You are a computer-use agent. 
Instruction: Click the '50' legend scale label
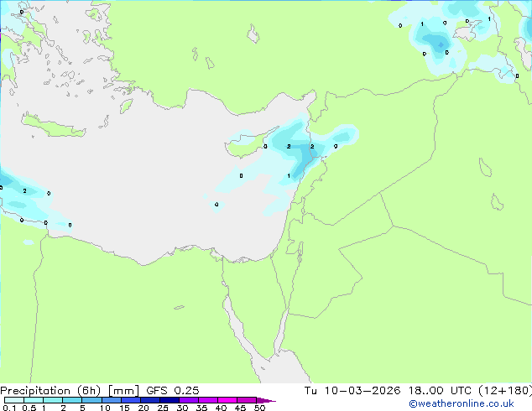click(259, 408)
